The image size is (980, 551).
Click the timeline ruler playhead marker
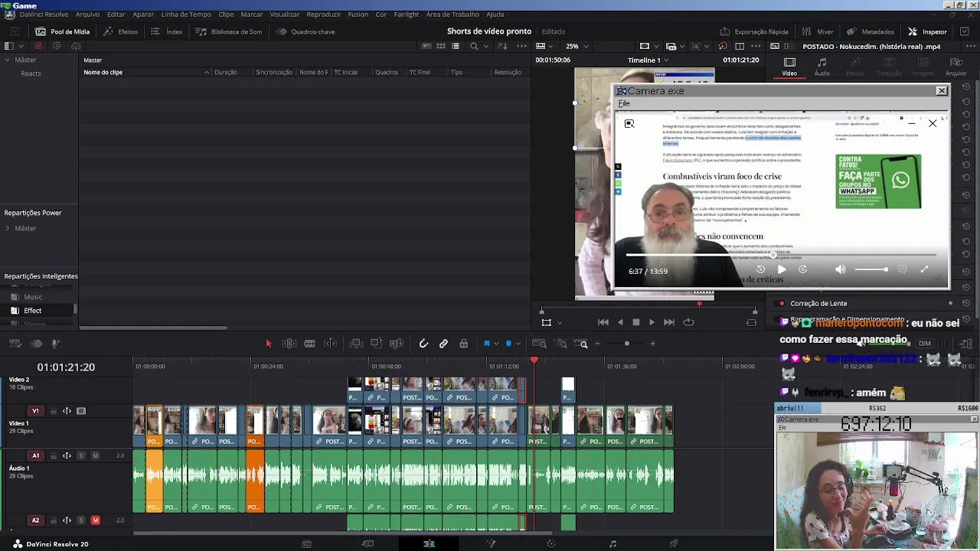click(534, 360)
